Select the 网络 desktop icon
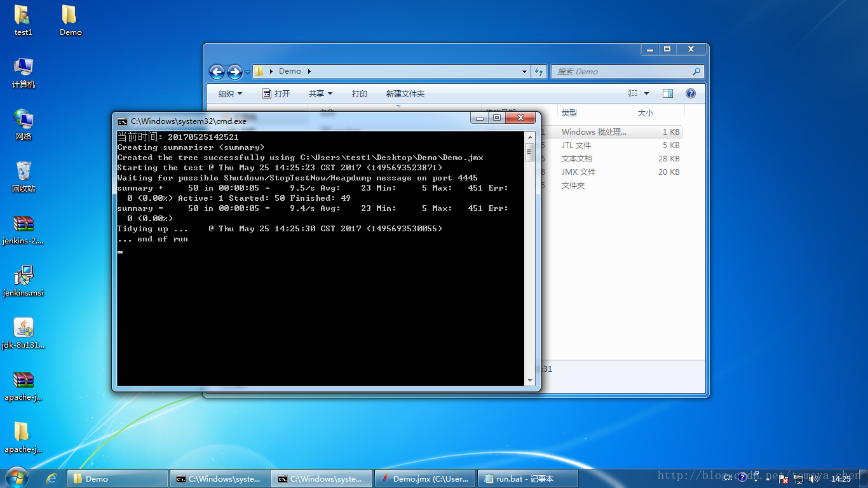The image size is (868, 488). point(23,125)
